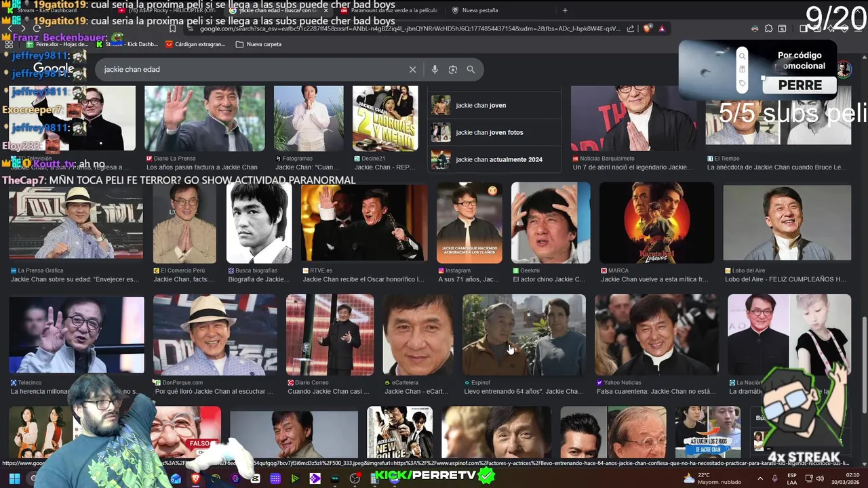
Task: Submit search with the magnifier icon
Action: tap(471, 69)
